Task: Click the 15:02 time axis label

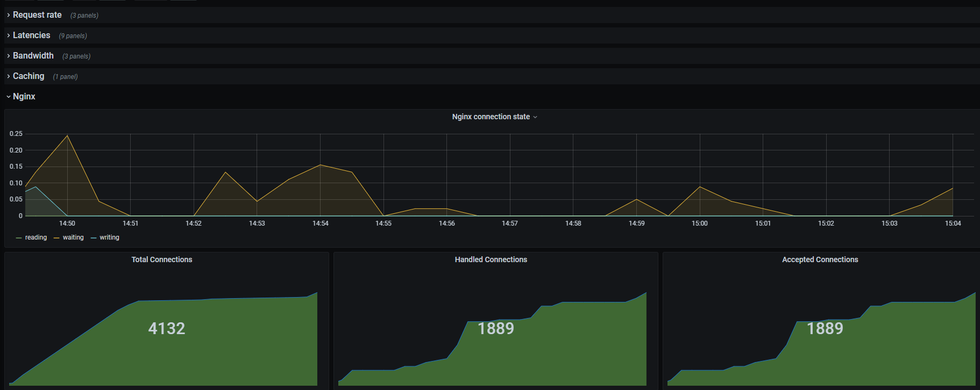Action: (826, 223)
